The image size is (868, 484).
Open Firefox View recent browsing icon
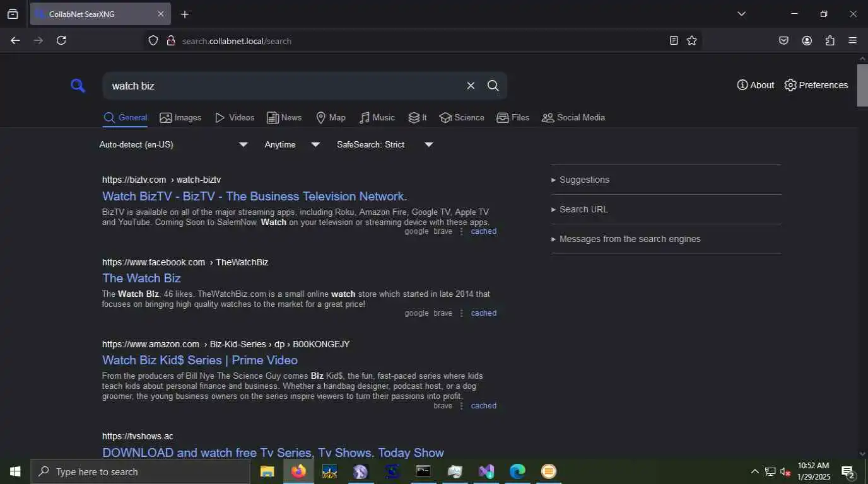click(13, 14)
